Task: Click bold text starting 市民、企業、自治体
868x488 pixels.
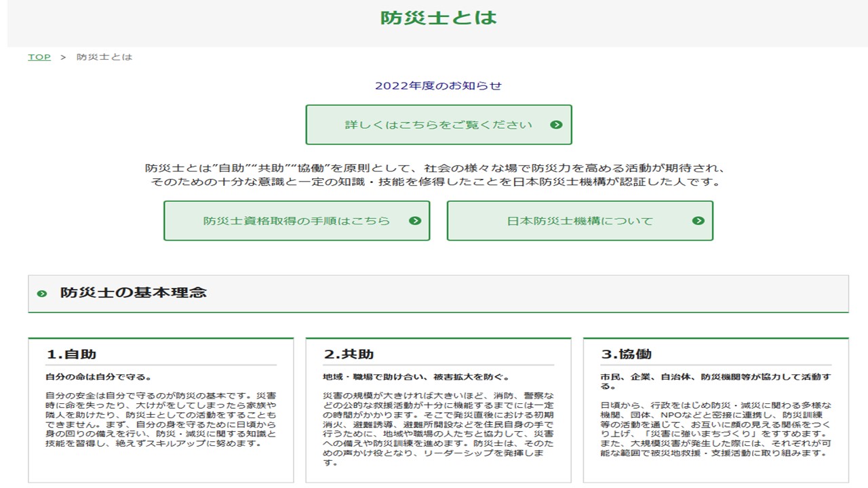Action: point(715,381)
